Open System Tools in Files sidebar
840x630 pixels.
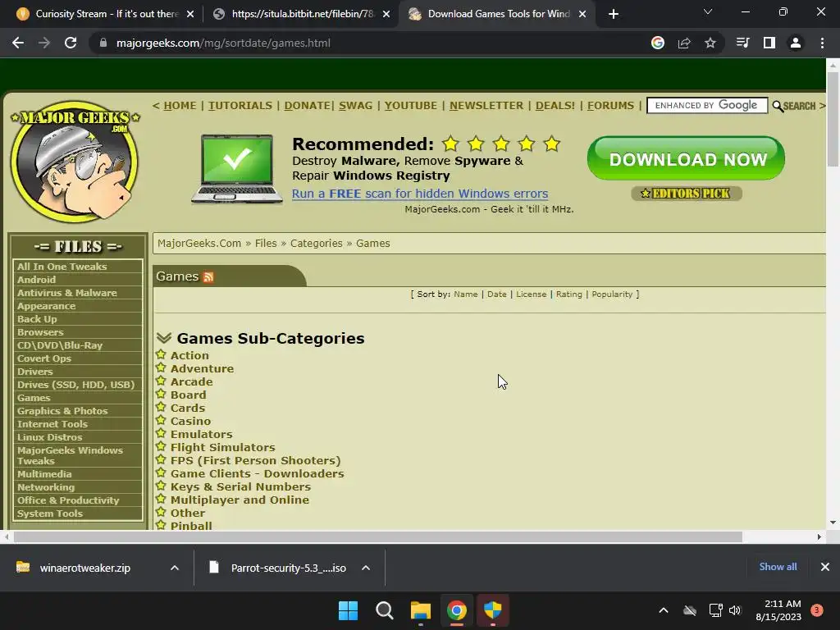pos(50,514)
